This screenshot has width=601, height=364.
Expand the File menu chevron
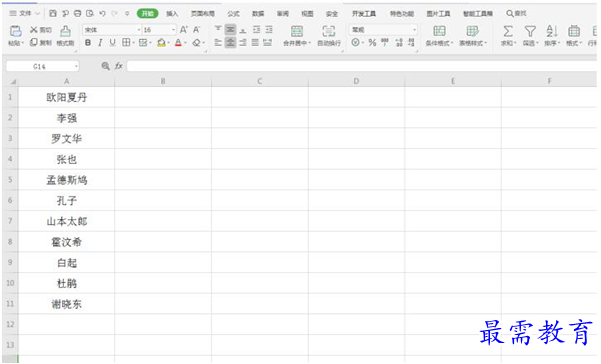point(38,13)
